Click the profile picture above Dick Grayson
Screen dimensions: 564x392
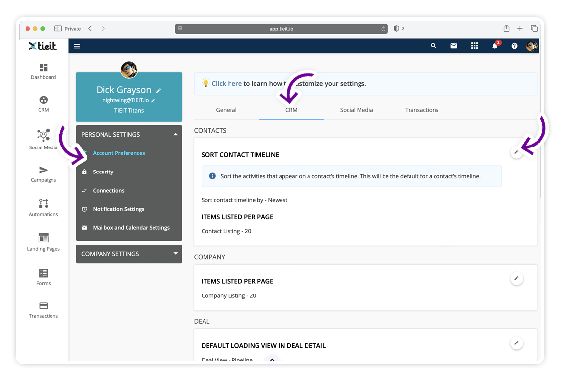pyautogui.click(x=129, y=70)
